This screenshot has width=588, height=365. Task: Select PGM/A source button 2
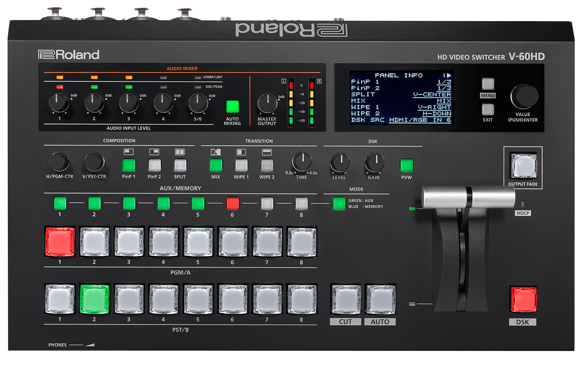[94, 242]
